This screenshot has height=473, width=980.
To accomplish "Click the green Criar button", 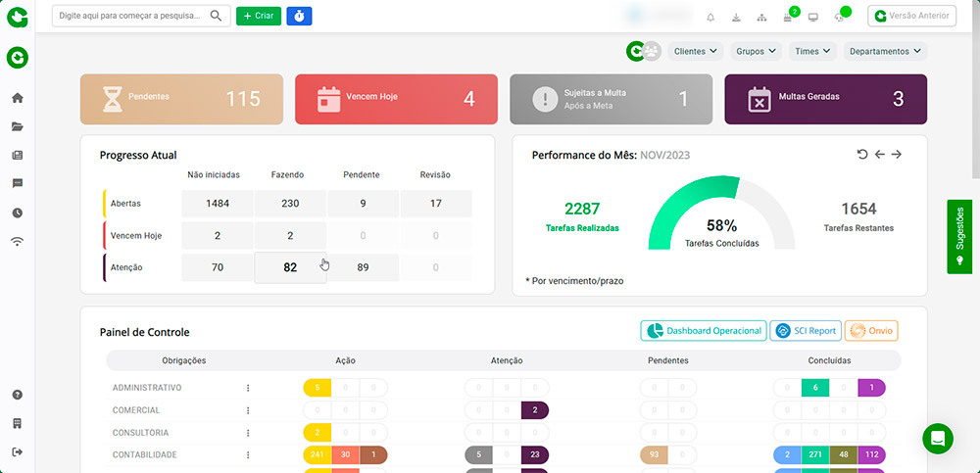I will [259, 16].
